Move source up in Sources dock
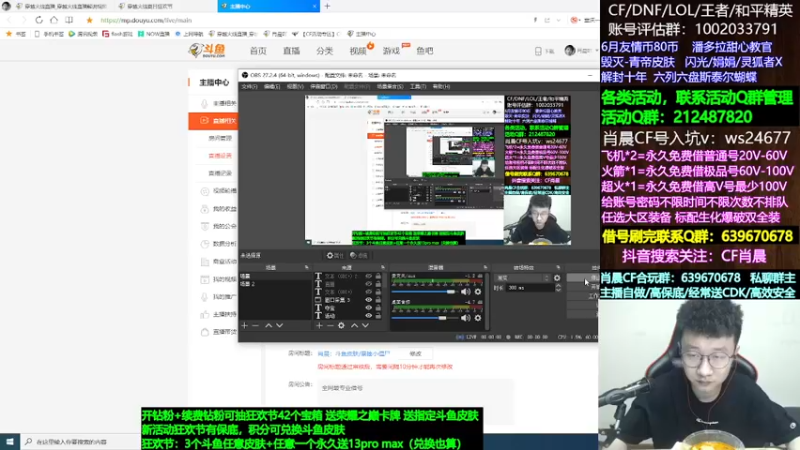The height and width of the screenshot is (450, 800). pos(354,326)
